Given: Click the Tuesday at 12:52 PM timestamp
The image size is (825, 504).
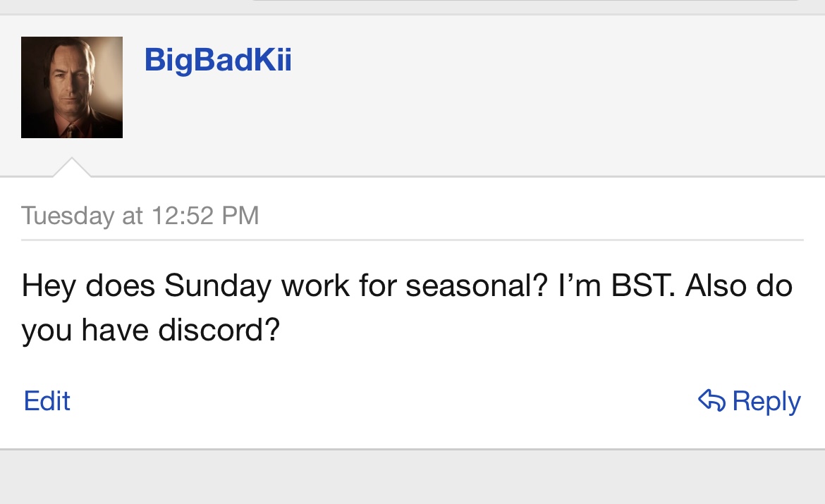Looking at the screenshot, I should 140,215.
